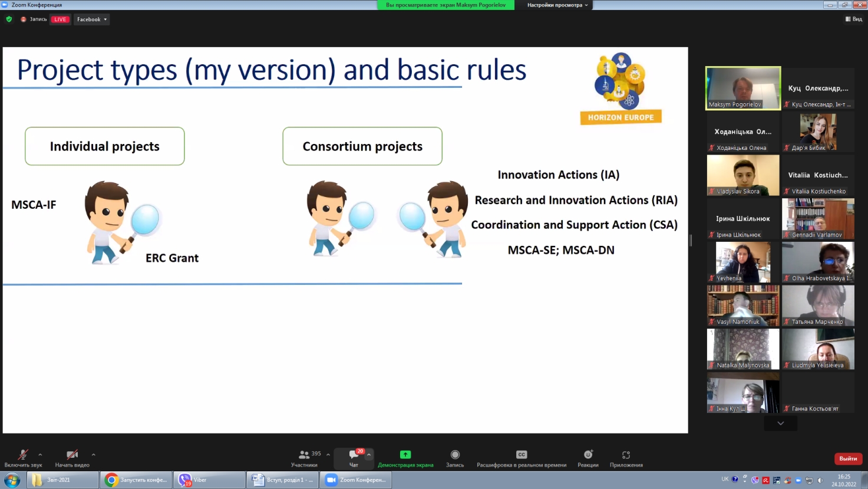The height and width of the screenshot is (489, 868).
Task: Open the Вид view layout menu
Action: (853, 19)
